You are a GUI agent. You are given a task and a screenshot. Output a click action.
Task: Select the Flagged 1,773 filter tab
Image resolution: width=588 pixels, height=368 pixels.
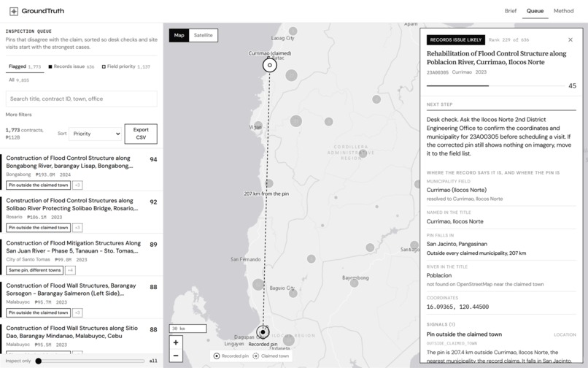(x=25, y=66)
